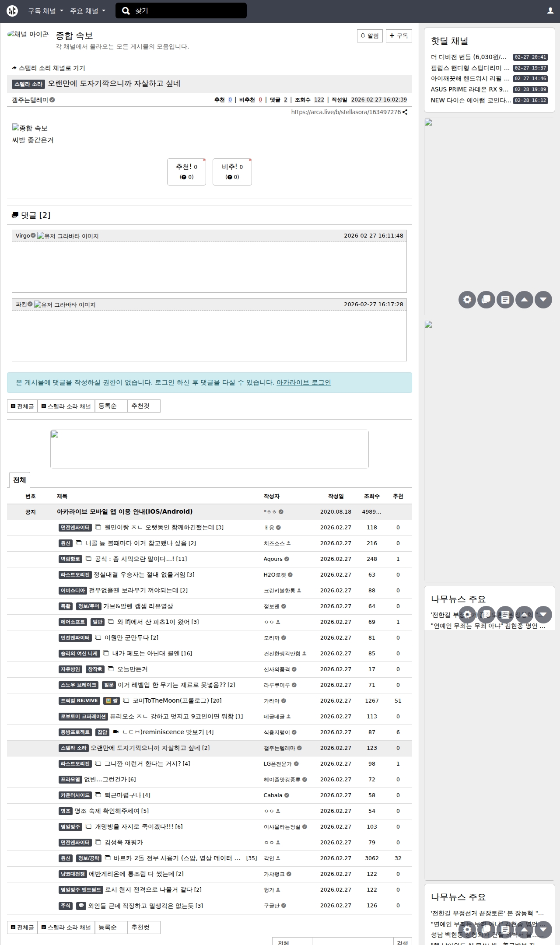The image size is (560, 945).
Task: Click the image icon before 퇴근마렵구나 title
Action: coord(98,794)
